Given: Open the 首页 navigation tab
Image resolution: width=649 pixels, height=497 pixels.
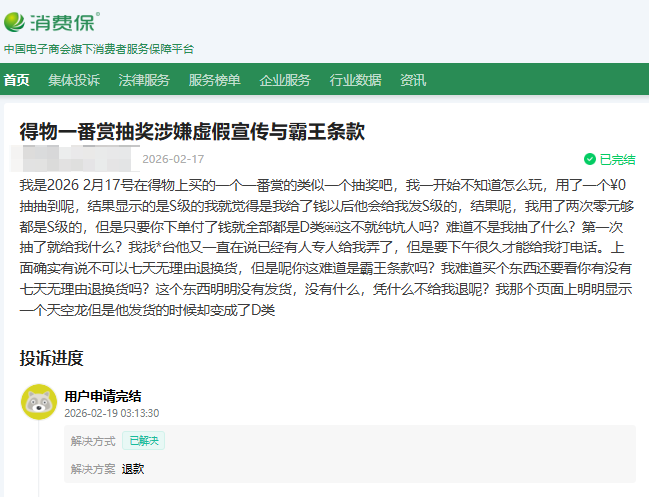Looking at the screenshot, I should point(16,80).
